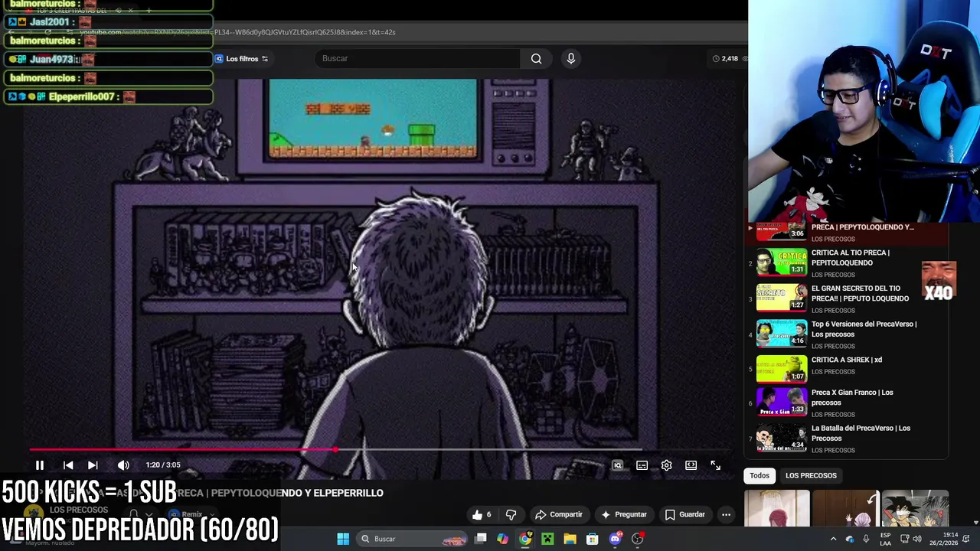Expand hidden system tray icons chevron
Screen dimensions: 980x551
pyautogui.click(x=833, y=539)
